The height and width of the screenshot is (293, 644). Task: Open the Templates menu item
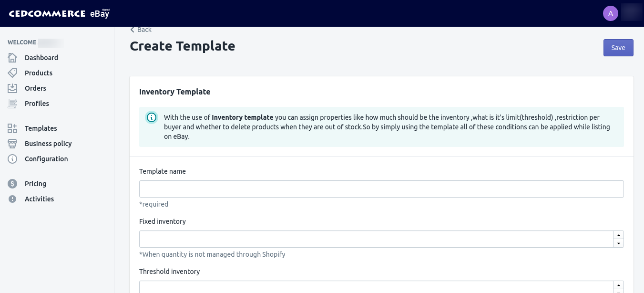[x=41, y=128]
